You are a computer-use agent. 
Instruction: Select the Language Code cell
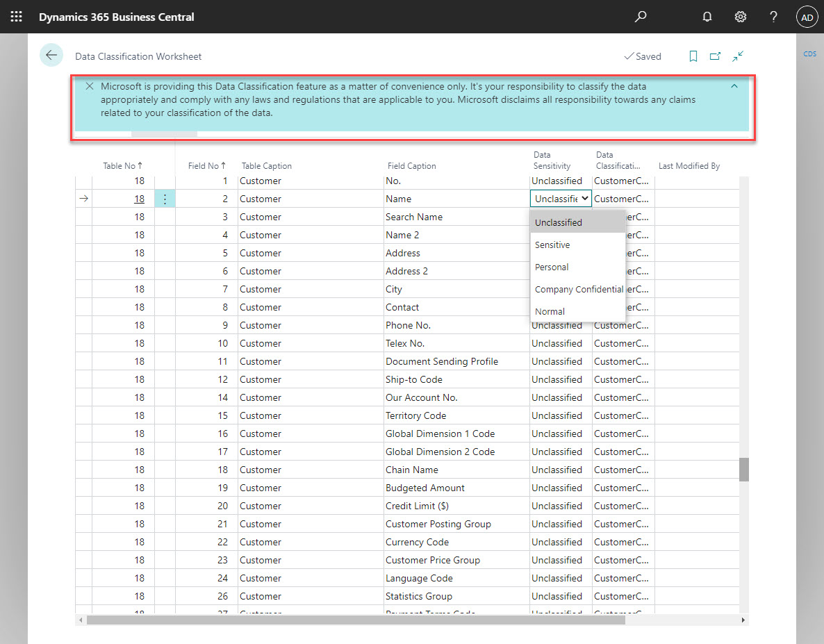click(456, 578)
